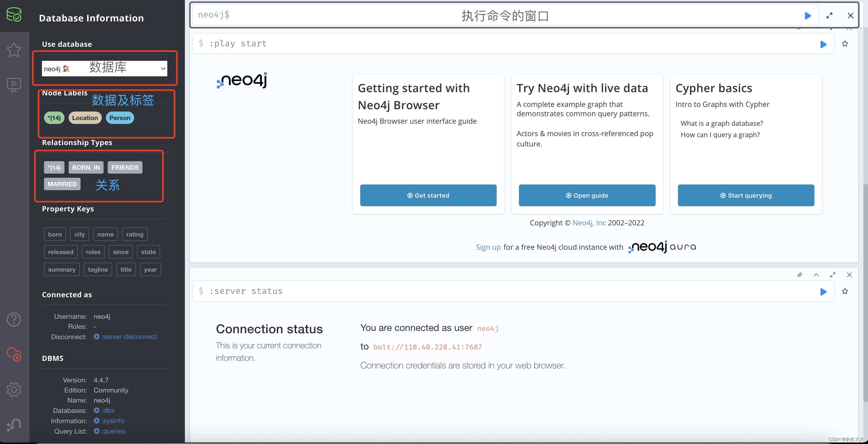
Task: Select the MARRIED relationship type
Action: pos(62,184)
